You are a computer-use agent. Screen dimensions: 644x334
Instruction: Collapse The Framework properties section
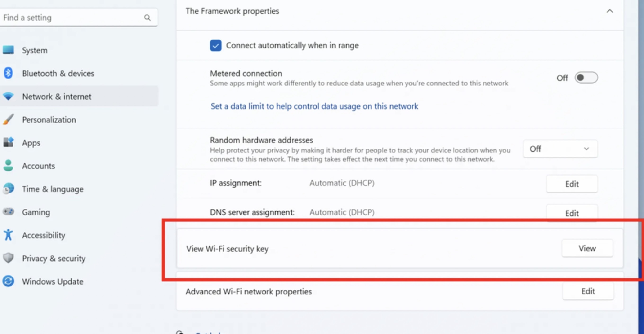[x=609, y=11]
